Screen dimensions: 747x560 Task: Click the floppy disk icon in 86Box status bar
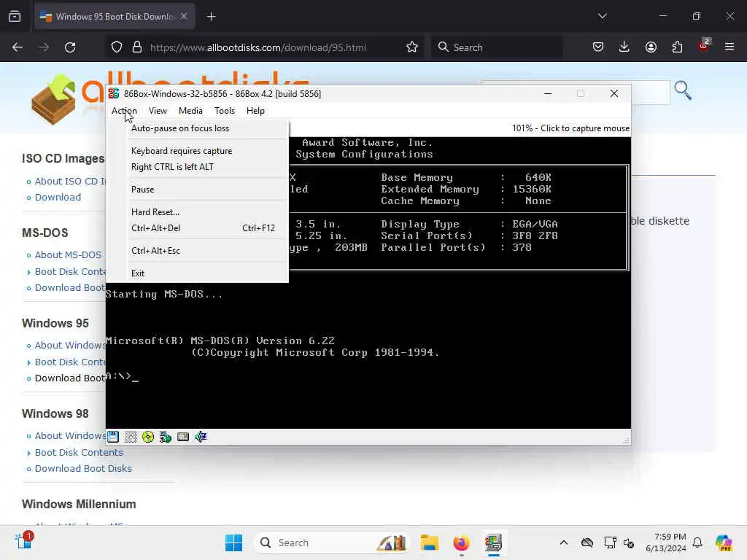point(113,436)
